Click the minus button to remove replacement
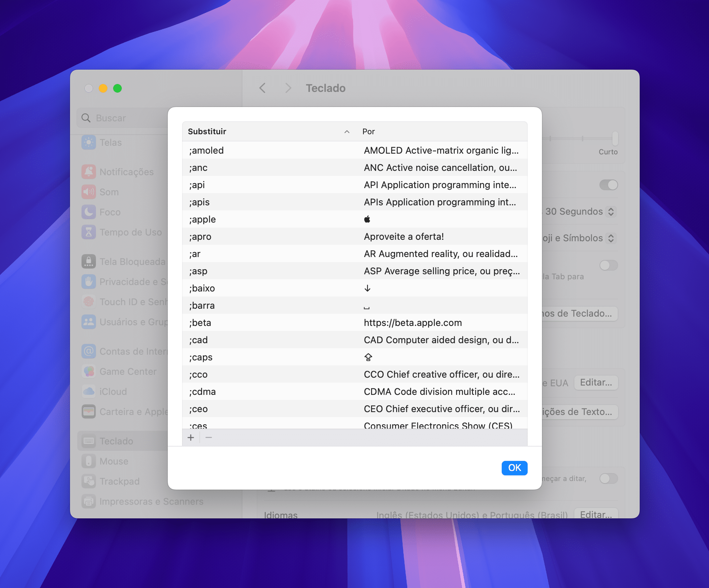This screenshot has width=709, height=588. [x=209, y=438]
